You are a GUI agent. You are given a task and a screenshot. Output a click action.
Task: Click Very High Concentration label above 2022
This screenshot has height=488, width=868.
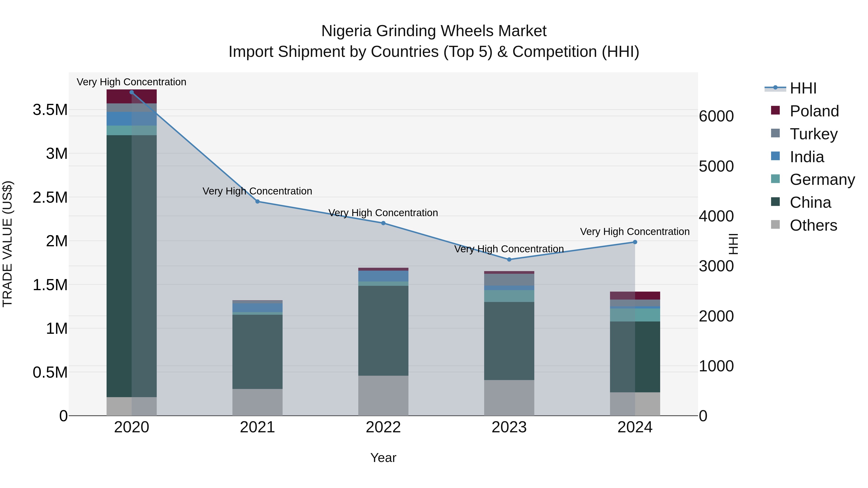click(x=383, y=213)
